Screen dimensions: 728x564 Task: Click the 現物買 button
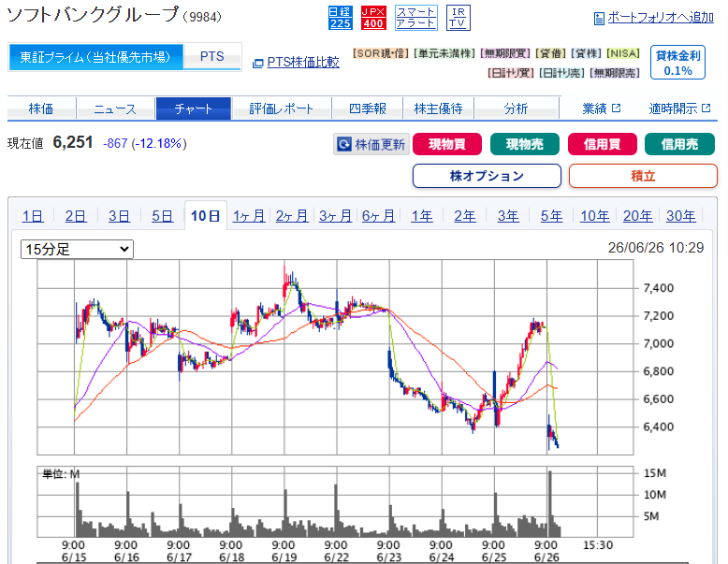tap(446, 144)
